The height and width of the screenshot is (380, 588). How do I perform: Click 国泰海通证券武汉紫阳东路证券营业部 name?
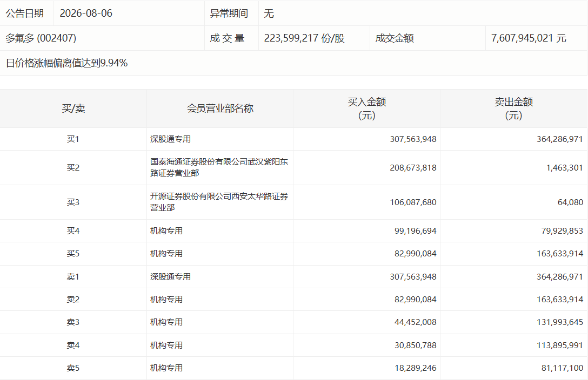click(219, 167)
